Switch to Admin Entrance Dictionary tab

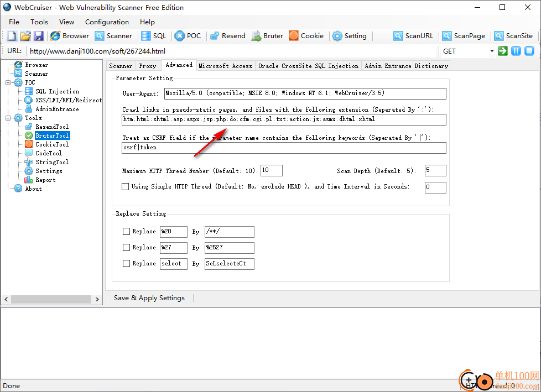407,66
